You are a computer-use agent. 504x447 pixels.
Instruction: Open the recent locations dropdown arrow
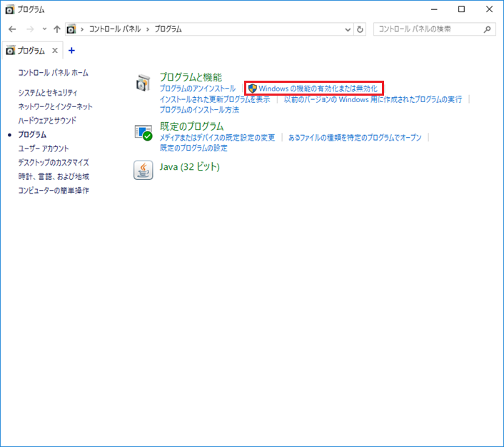(x=44, y=29)
